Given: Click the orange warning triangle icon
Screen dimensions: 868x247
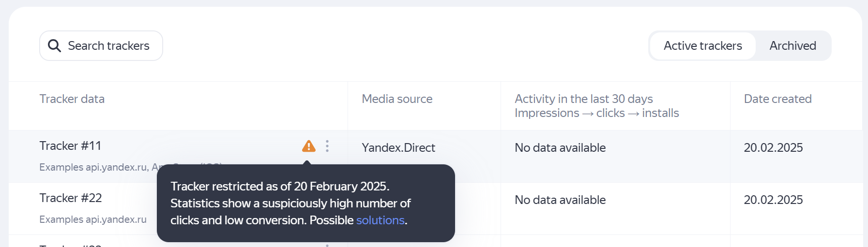Looking at the screenshot, I should [x=308, y=146].
